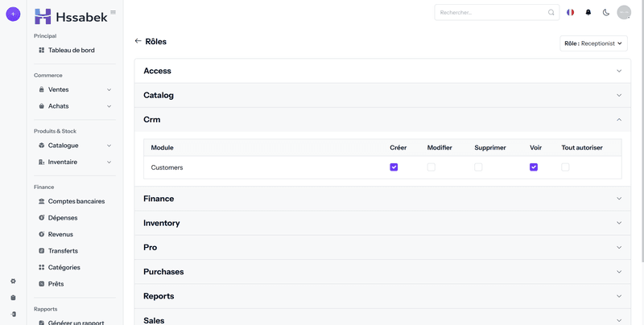Go to Comptes bancaires in sidebar
The image size is (644, 325).
coord(76,201)
